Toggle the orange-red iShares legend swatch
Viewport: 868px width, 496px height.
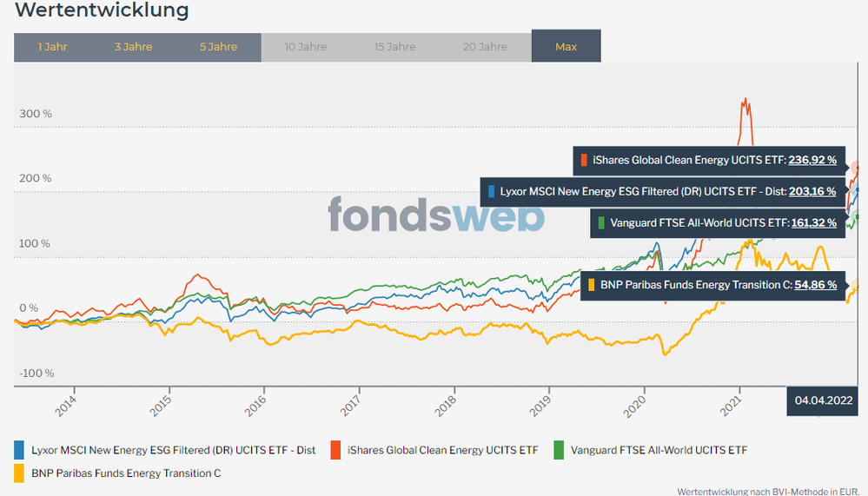pos(335,450)
